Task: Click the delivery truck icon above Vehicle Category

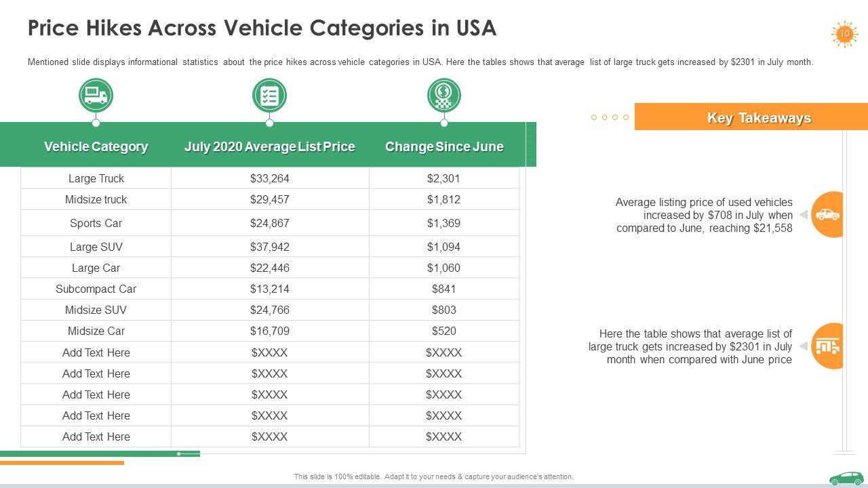Action: pyautogui.click(x=96, y=96)
